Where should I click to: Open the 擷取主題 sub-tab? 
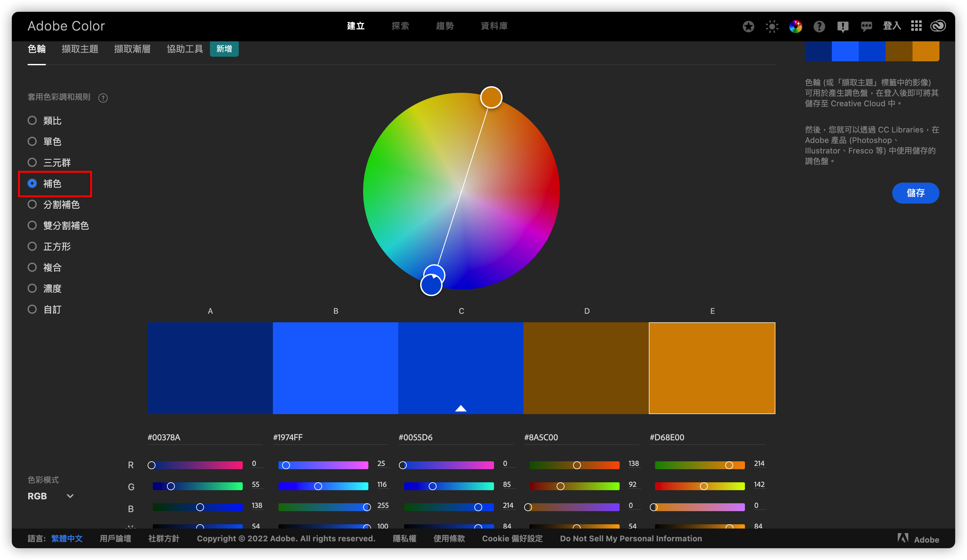[x=80, y=49]
